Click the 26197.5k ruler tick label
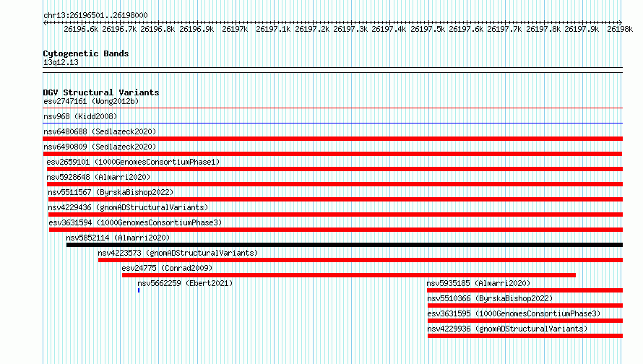 (x=428, y=30)
